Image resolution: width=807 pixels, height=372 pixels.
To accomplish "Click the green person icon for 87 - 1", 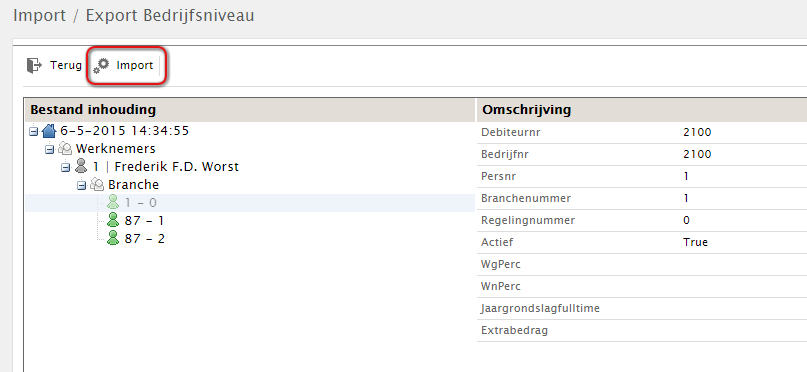I will (x=113, y=221).
